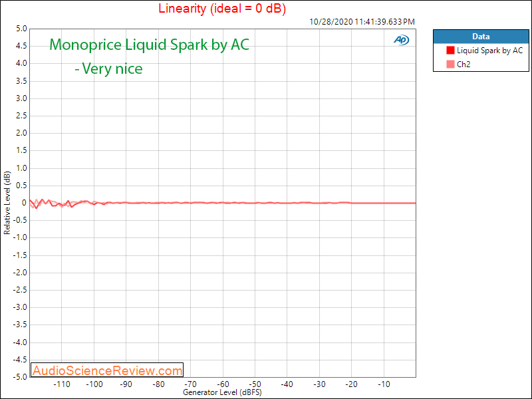Click the 1.0 y-axis tick label
Screen dimensions: 532x399
click(x=21, y=168)
